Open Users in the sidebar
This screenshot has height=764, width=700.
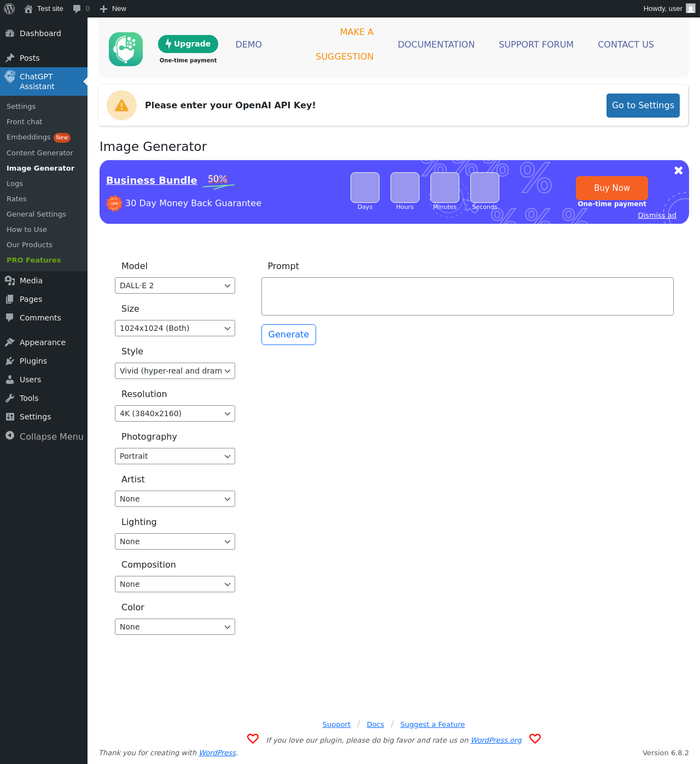pos(44,380)
